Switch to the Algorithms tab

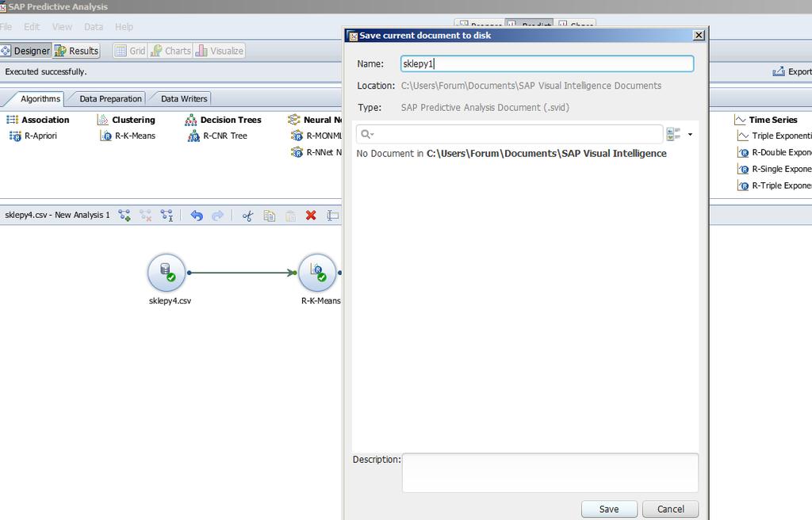[x=40, y=98]
